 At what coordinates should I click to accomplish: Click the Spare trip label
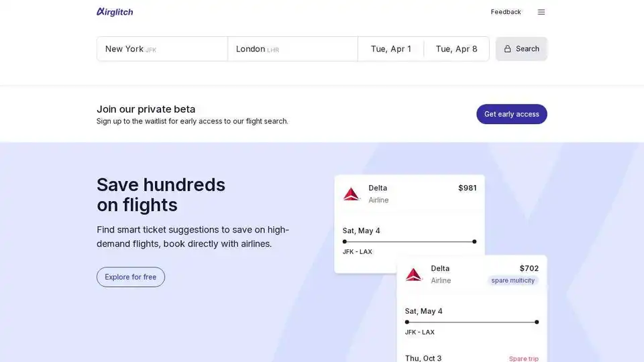(524, 359)
